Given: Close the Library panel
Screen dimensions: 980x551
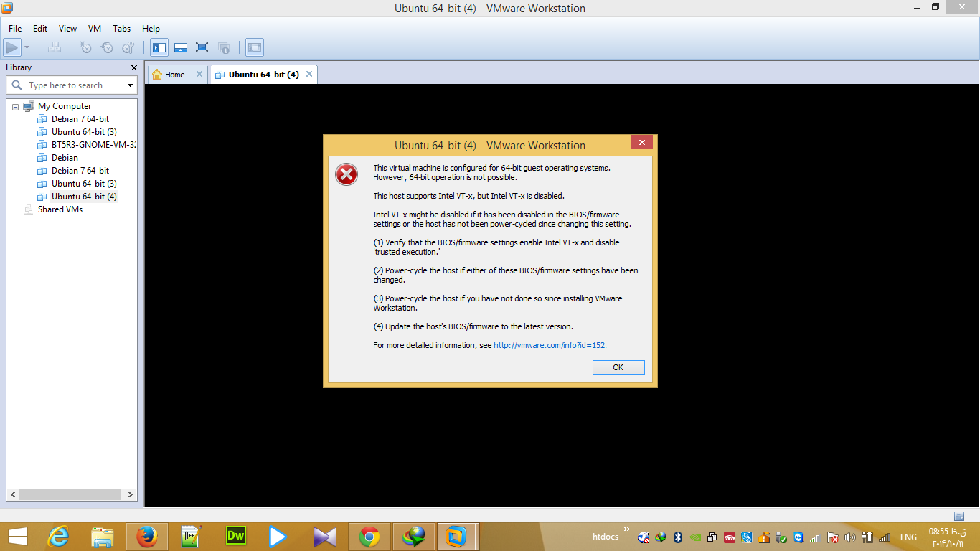Looking at the screenshot, I should (x=134, y=67).
